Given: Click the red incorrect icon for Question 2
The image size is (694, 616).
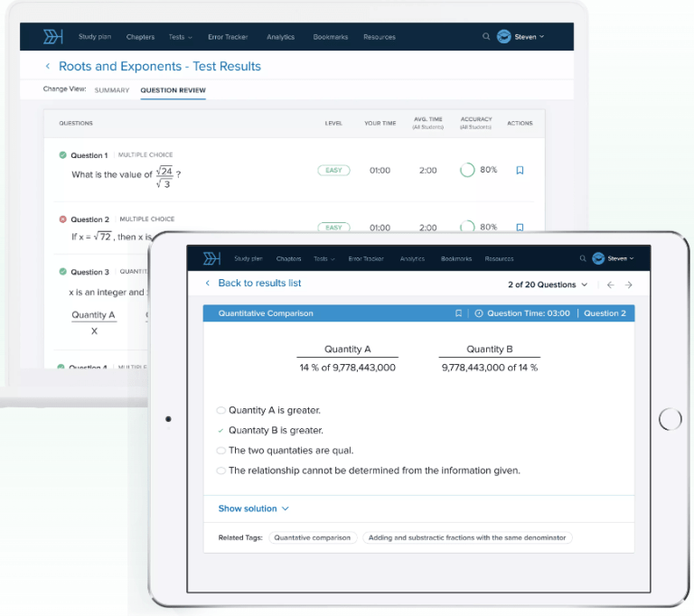Looking at the screenshot, I should point(63,219).
